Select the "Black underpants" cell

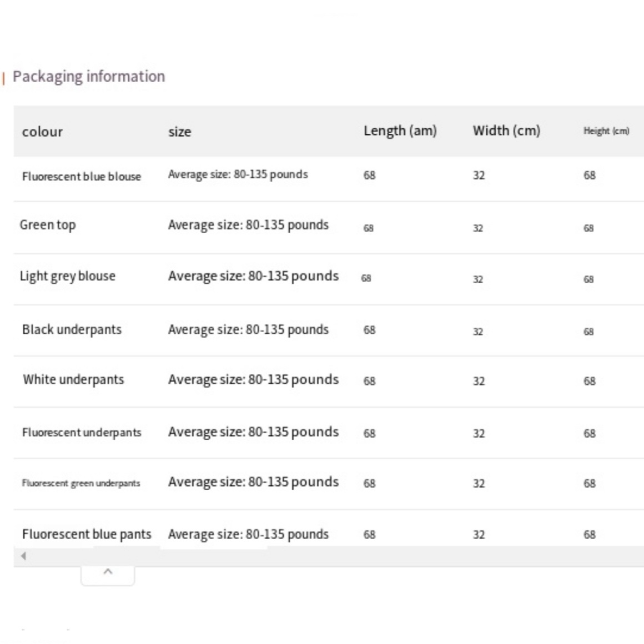[72, 329]
